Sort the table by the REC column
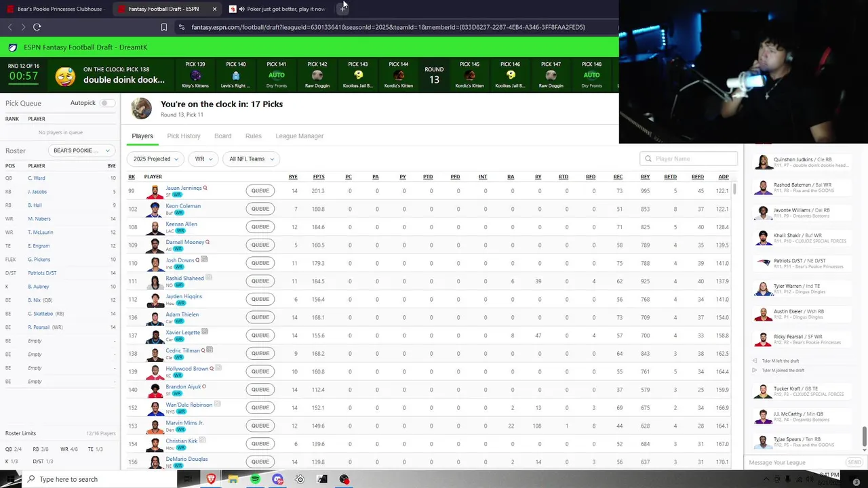The height and width of the screenshot is (488, 868). click(x=618, y=177)
